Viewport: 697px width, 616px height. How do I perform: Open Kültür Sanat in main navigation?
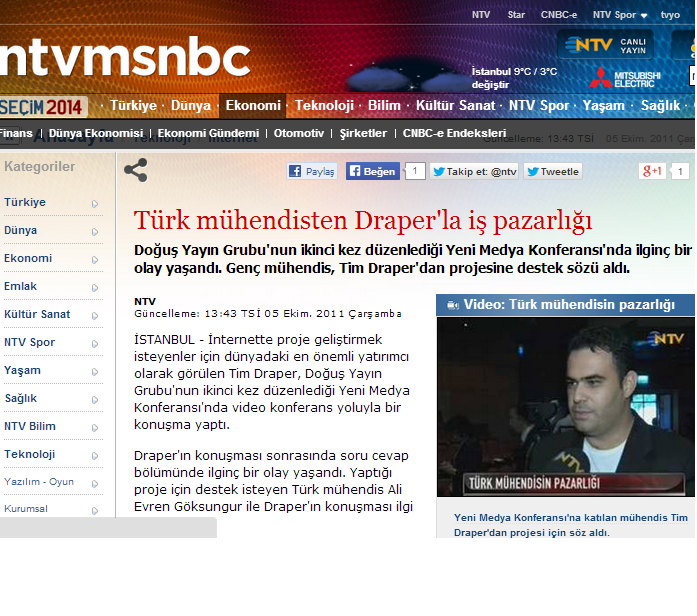click(x=455, y=106)
